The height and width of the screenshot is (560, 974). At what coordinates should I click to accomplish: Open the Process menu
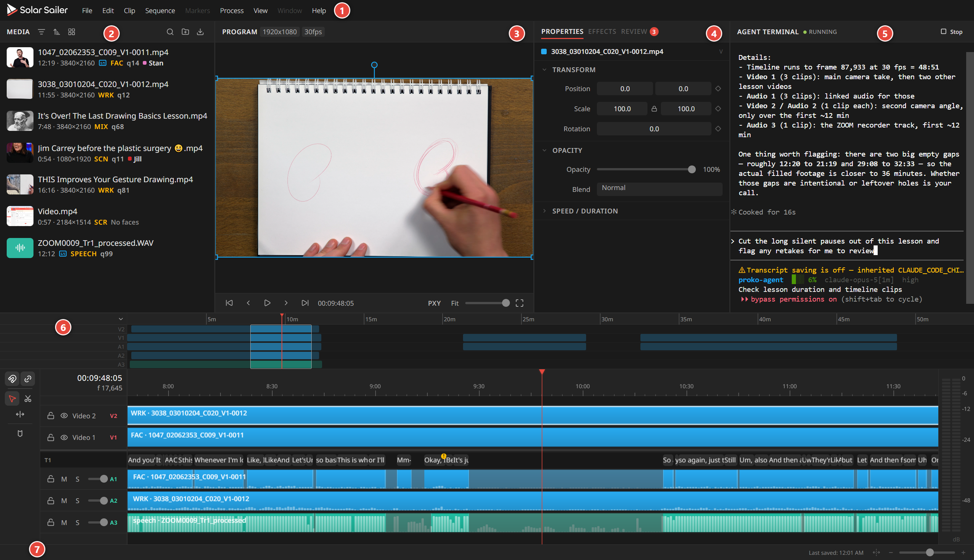coord(232,10)
